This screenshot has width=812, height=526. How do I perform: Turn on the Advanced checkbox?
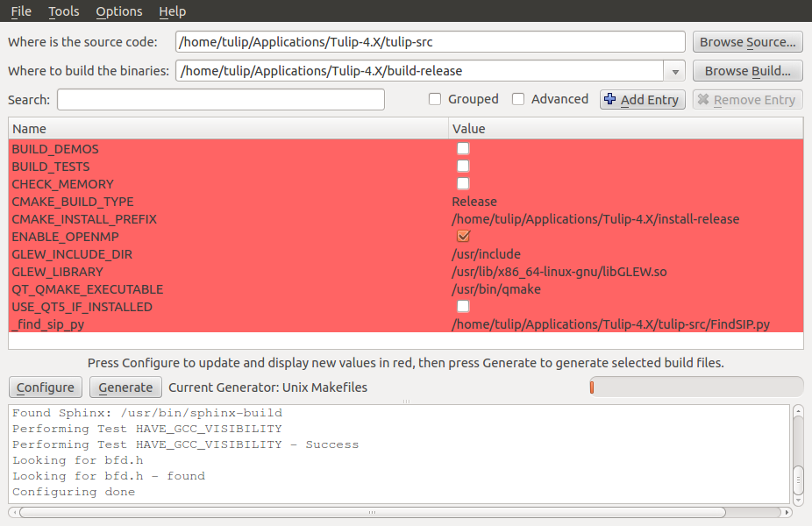[x=518, y=99]
